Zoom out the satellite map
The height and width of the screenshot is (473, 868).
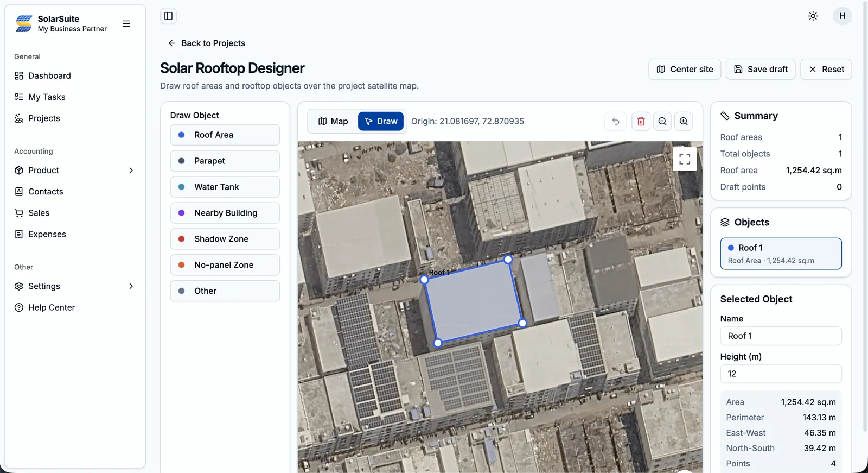point(662,121)
